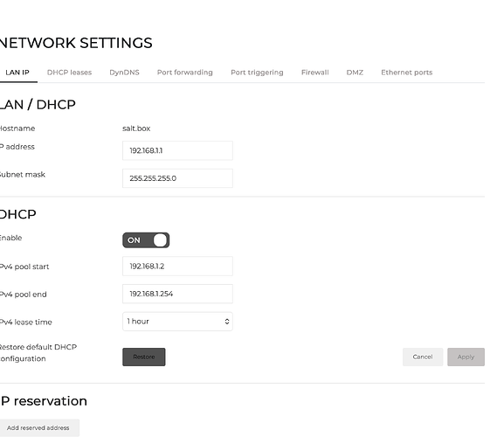Click the lease time dropdown arrows
The height and width of the screenshot is (437, 504).
[x=227, y=322]
